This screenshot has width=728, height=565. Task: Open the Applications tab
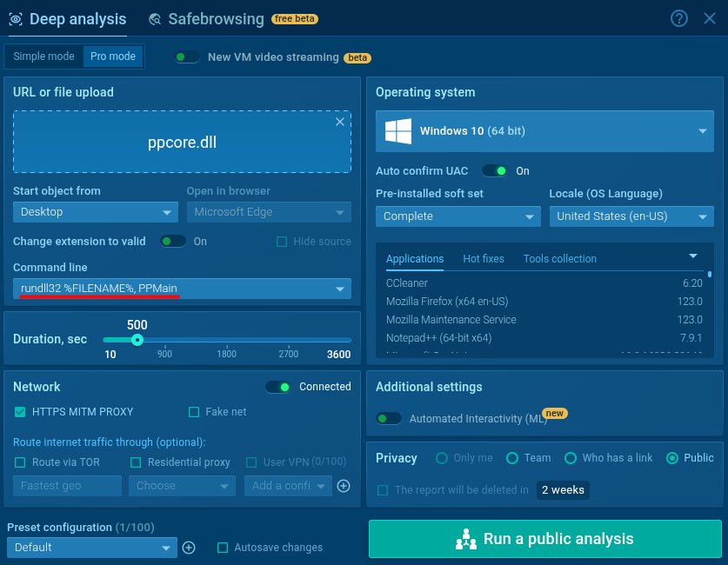[x=415, y=259]
